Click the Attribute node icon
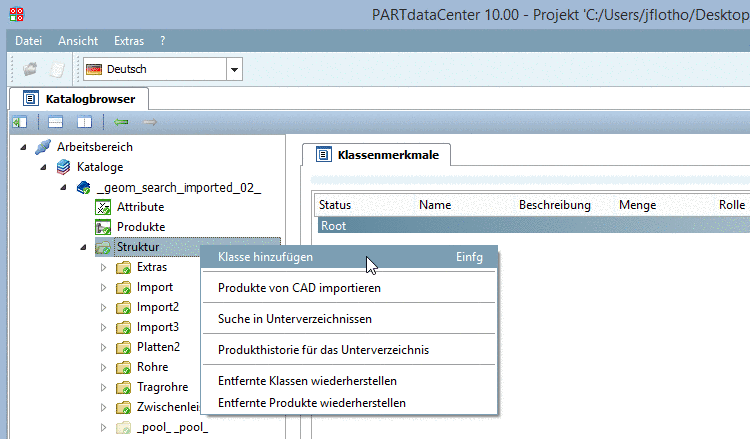This screenshot has width=750, height=439. [x=103, y=207]
